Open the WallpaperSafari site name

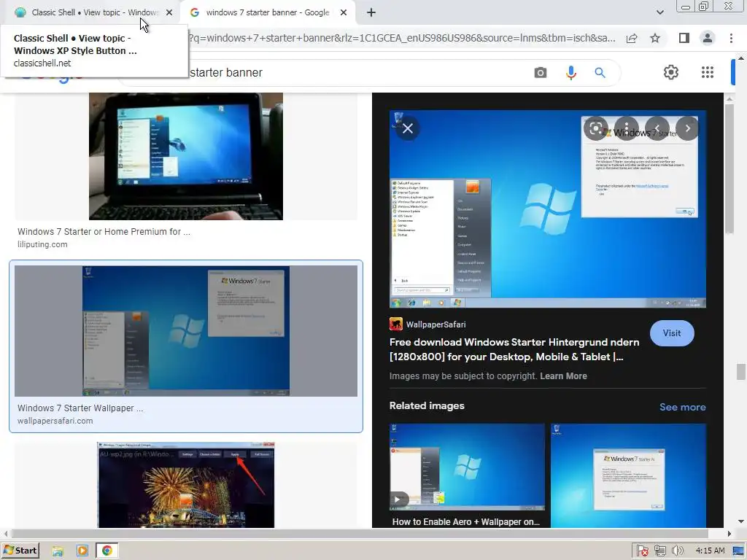[x=436, y=324]
